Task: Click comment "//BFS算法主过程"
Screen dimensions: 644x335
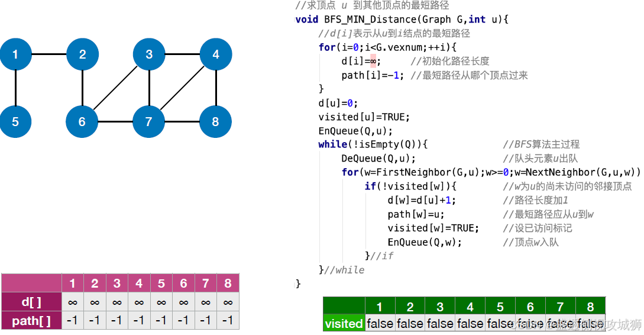Action: [x=541, y=144]
